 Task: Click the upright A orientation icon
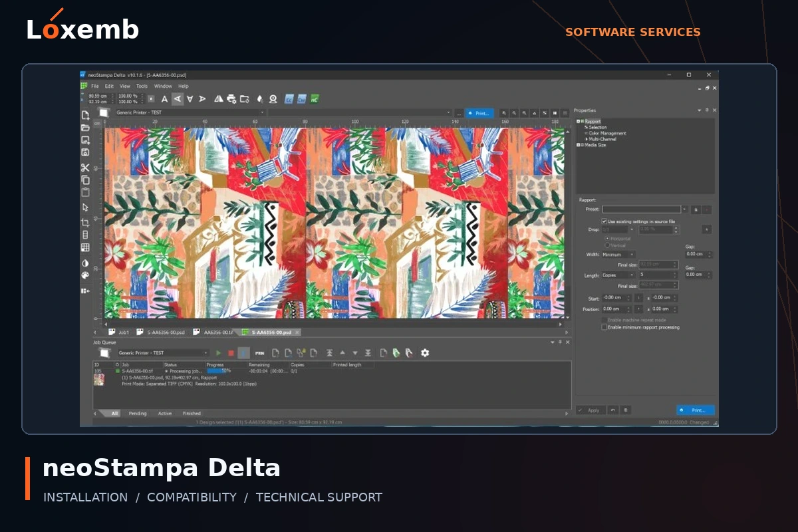click(165, 99)
